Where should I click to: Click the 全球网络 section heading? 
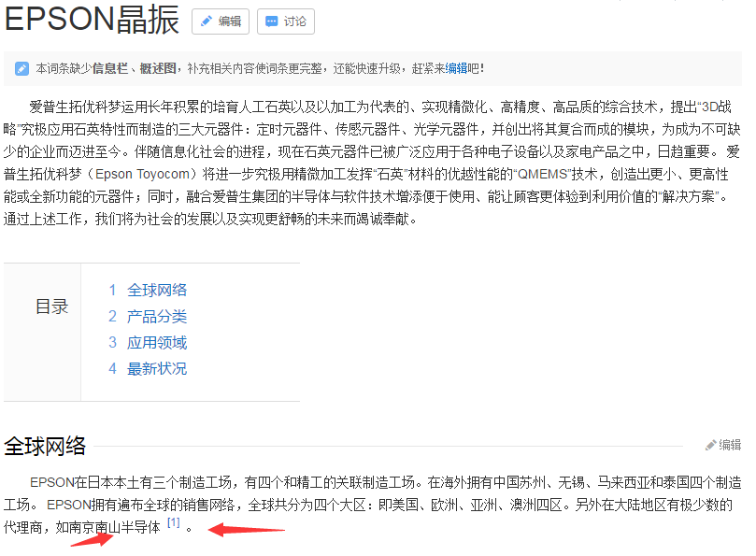click(x=45, y=445)
